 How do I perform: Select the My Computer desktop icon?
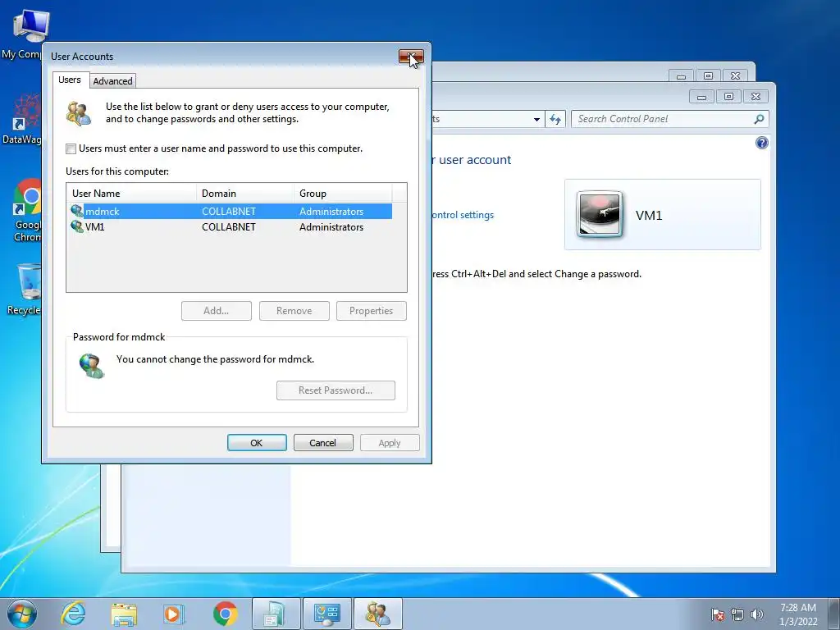[x=24, y=34]
